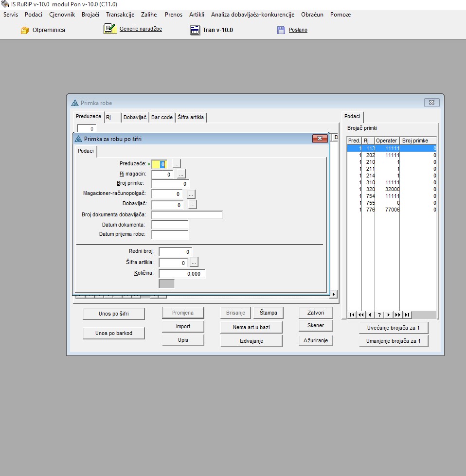
Task: Click the Broj dokumenta dobavljača input field
Action: coord(187,215)
